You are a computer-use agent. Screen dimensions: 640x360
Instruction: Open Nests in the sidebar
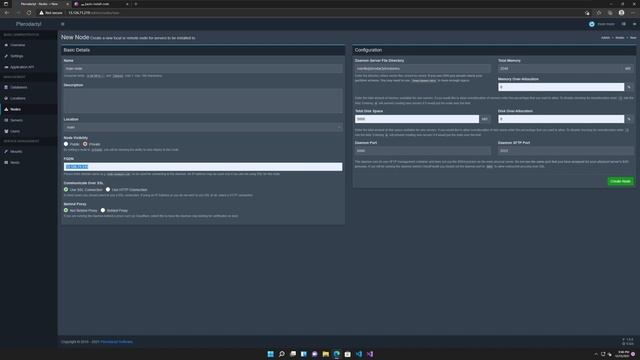point(15,162)
